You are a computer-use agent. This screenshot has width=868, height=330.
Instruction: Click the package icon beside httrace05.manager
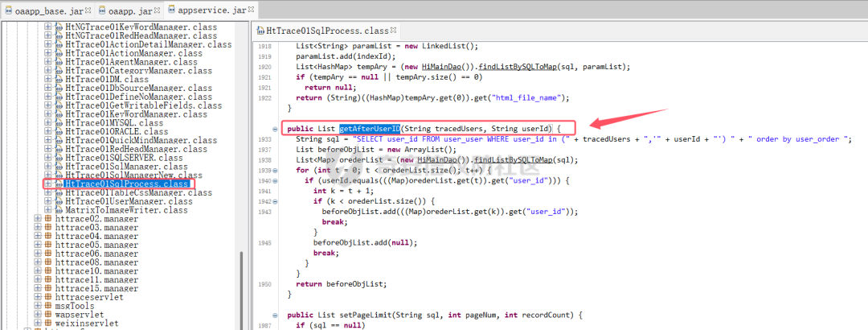coord(48,245)
